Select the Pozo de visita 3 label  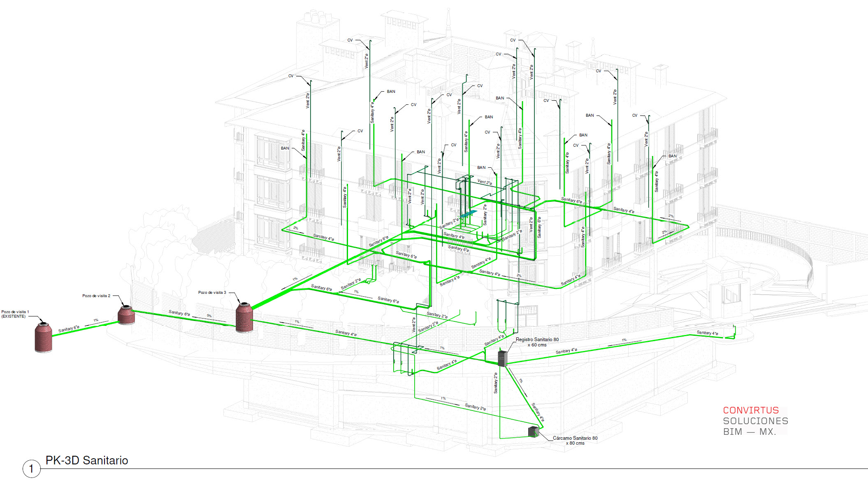(x=212, y=293)
